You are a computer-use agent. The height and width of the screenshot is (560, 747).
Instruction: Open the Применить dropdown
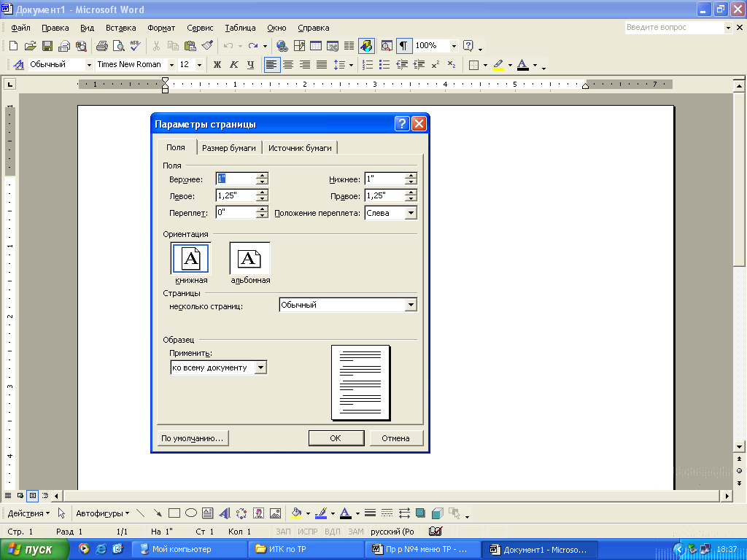[x=260, y=367]
